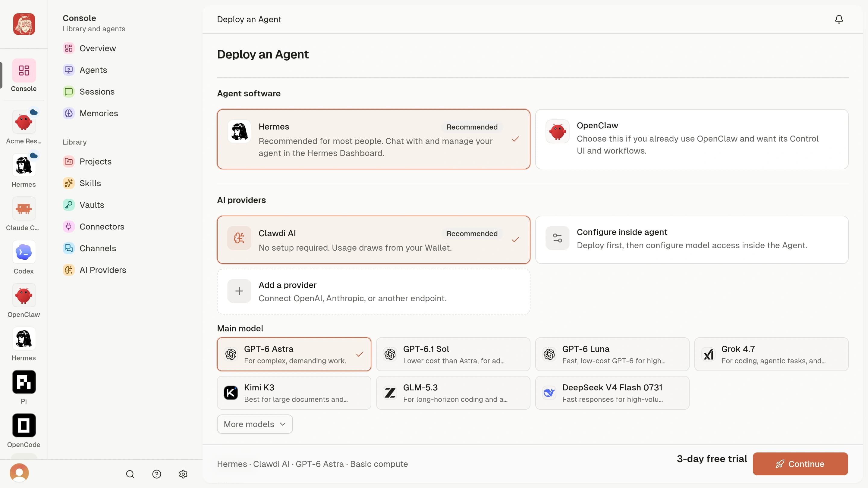
Task: Click the Recommended badge on Hermes card
Action: click(x=472, y=127)
